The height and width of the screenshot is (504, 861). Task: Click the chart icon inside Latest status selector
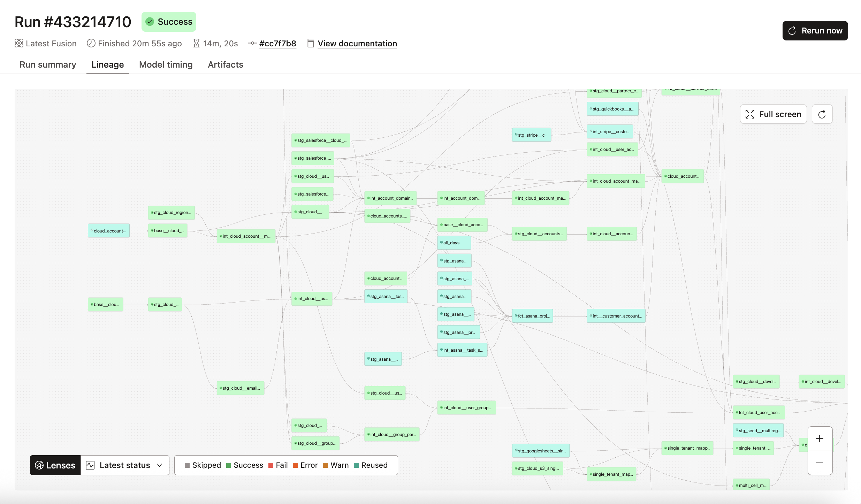coord(91,465)
